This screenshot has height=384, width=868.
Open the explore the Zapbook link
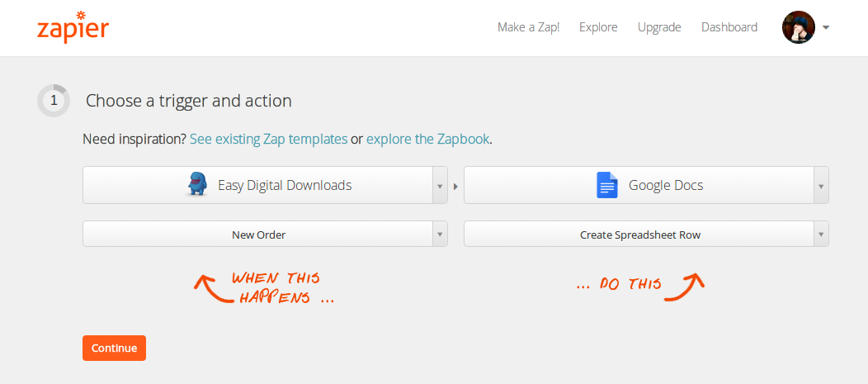[428, 139]
